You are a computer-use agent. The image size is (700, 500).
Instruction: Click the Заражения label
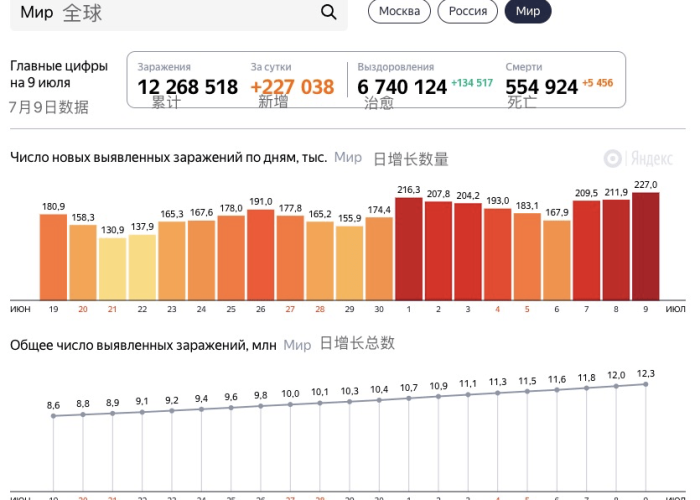[x=164, y=67]
